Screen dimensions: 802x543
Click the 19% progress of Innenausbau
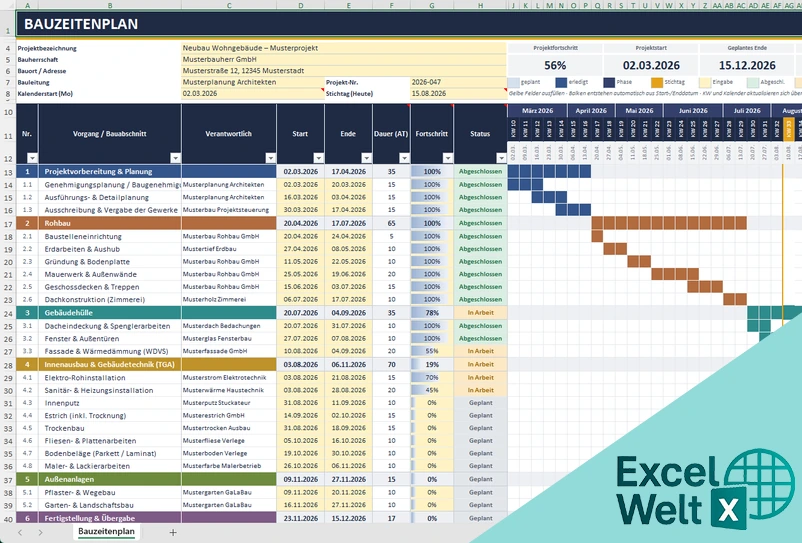tap(432, 365)
